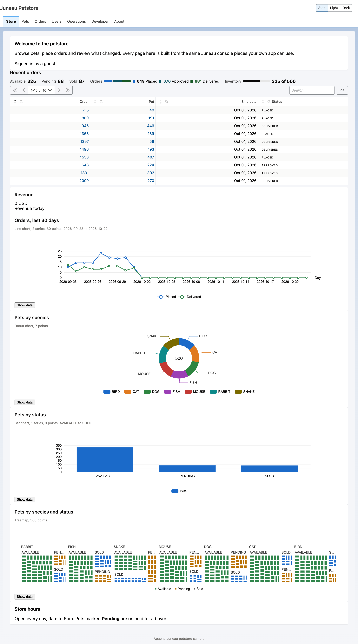Go to next page of orders
358x644 pixels.
coord(59,90)
